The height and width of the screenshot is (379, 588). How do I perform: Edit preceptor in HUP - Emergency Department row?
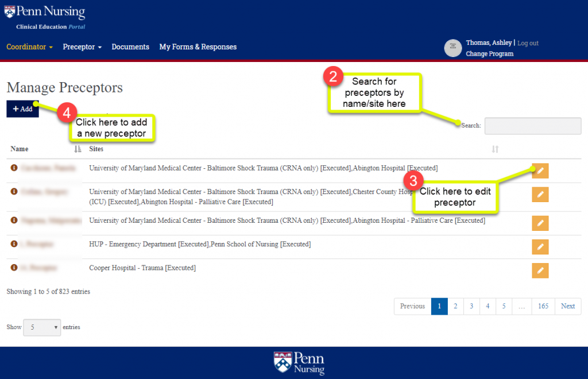[540, 247]
